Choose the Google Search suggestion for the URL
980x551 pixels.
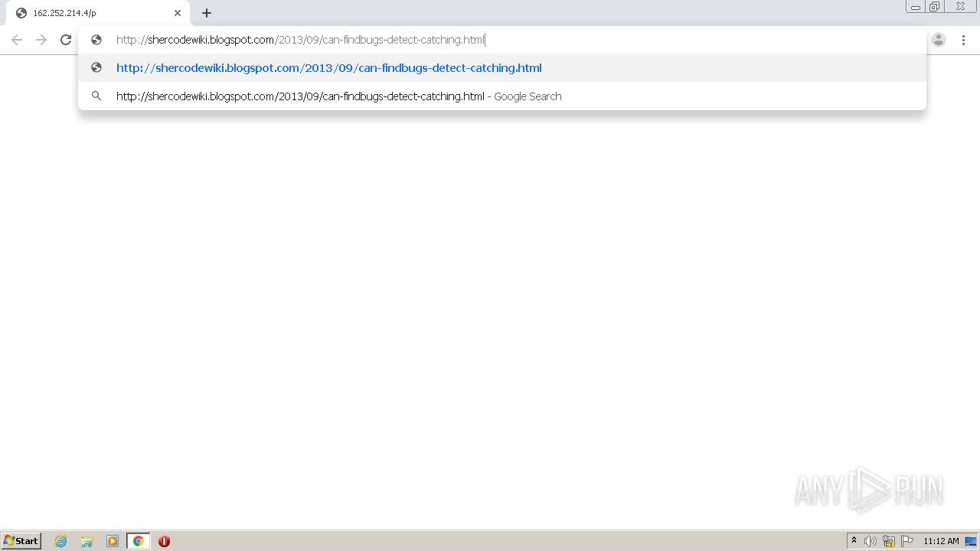pos(502,96)
